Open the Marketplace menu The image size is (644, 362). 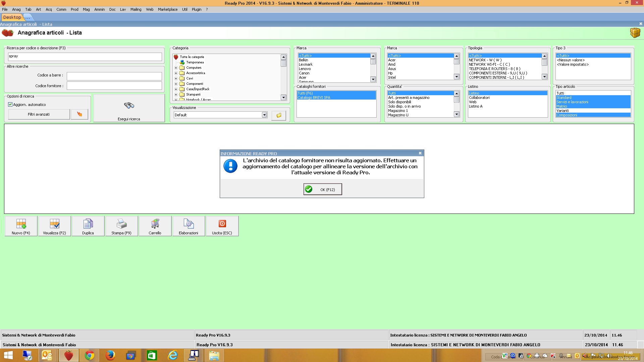click(x=168, y=9)
